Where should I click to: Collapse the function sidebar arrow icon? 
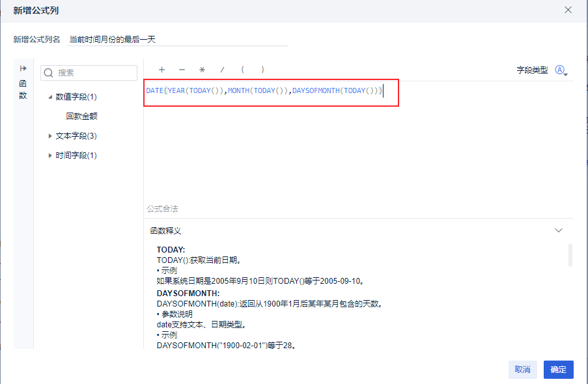(x=23, y=68)
